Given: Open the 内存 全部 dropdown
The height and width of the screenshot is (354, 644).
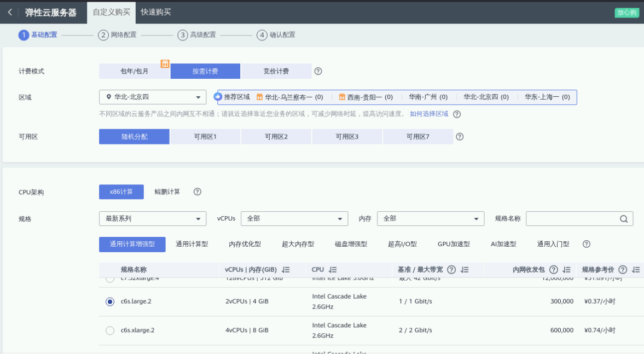Looking at the screenshot, I should (431, 218).
